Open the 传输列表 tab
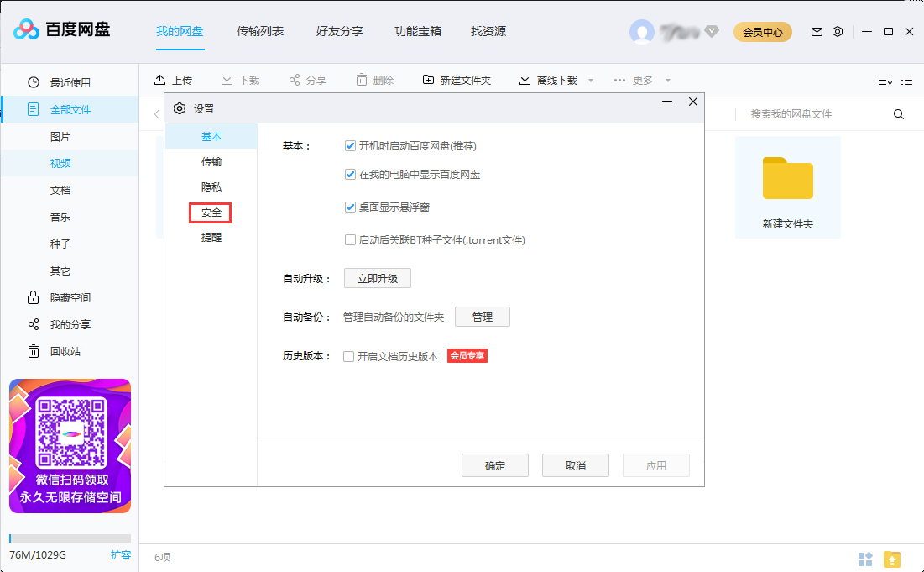The width and height of the screenshot is (924, 572). (x=259, y=31)
